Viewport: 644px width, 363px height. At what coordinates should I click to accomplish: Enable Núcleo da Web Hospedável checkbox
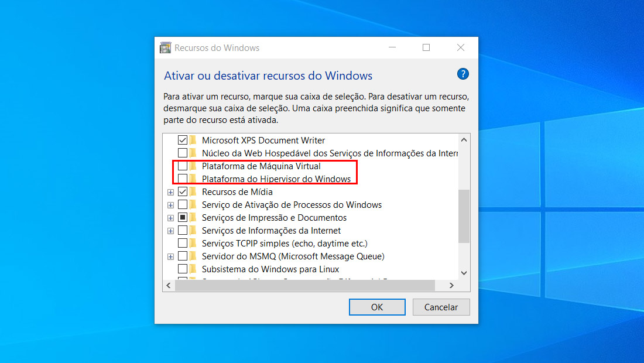point(183,153)
